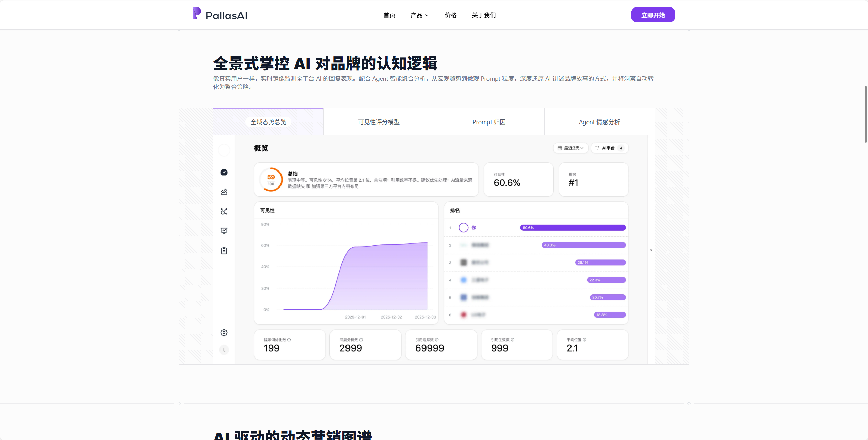The height and width of the screenshot is (440, 868).
Task: Click the 60.6% ranking bar
Action: tap(573, 228)
